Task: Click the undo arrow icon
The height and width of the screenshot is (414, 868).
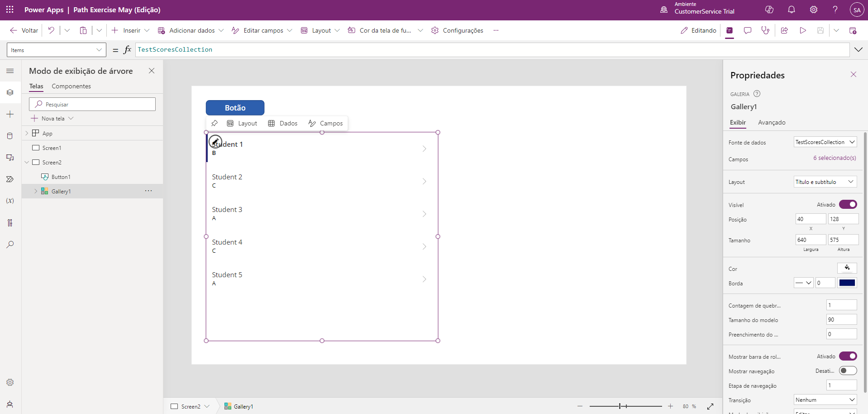Action: pos(51,30)
